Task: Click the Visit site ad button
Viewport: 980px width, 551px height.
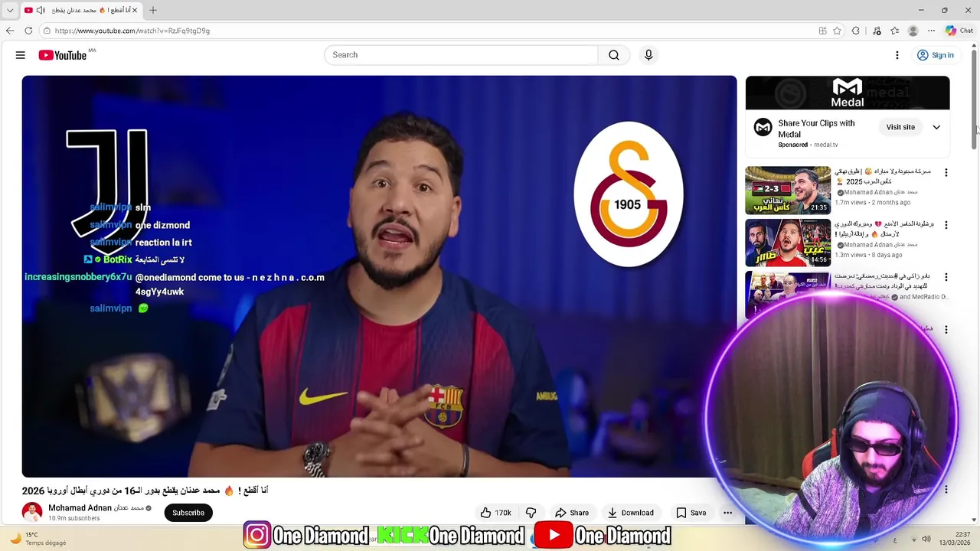Action: coord(900,127)
